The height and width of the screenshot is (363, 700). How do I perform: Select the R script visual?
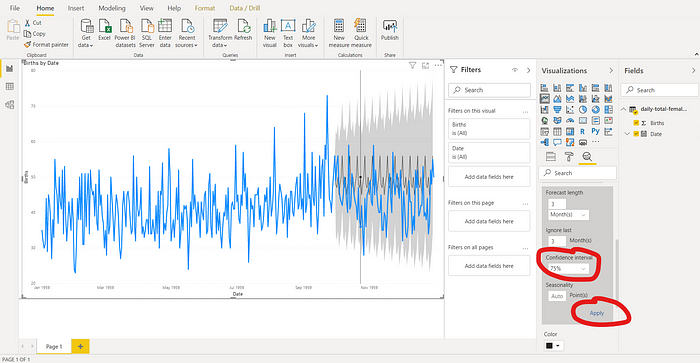pos(583,131)
